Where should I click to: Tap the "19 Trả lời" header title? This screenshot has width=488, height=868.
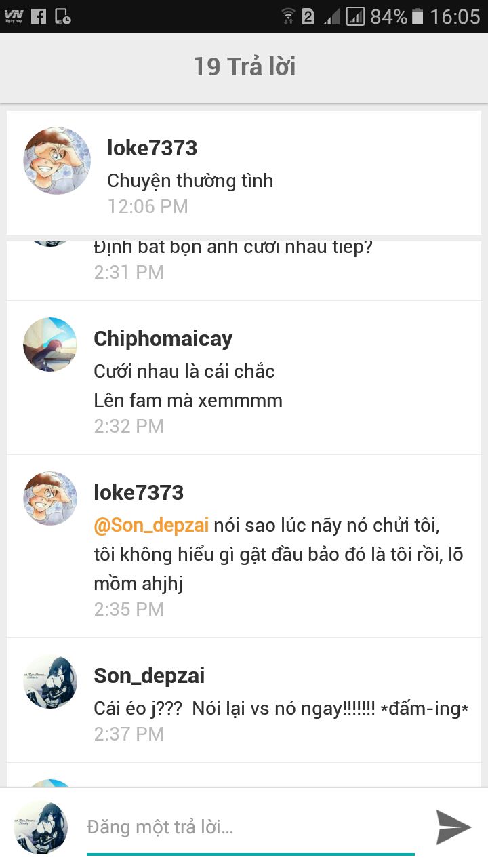pos(244,66)
